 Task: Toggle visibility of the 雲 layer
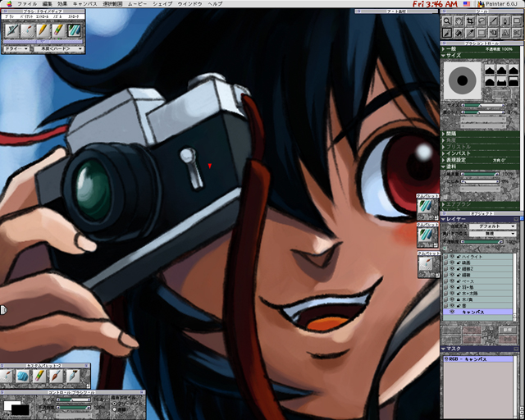tap(452, 305)
